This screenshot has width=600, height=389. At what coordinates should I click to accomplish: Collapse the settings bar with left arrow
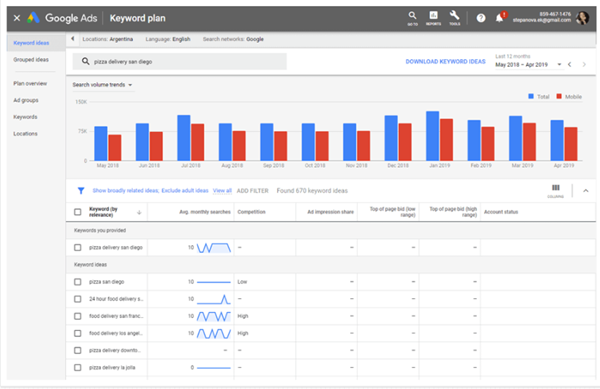[x=73, y=39]
